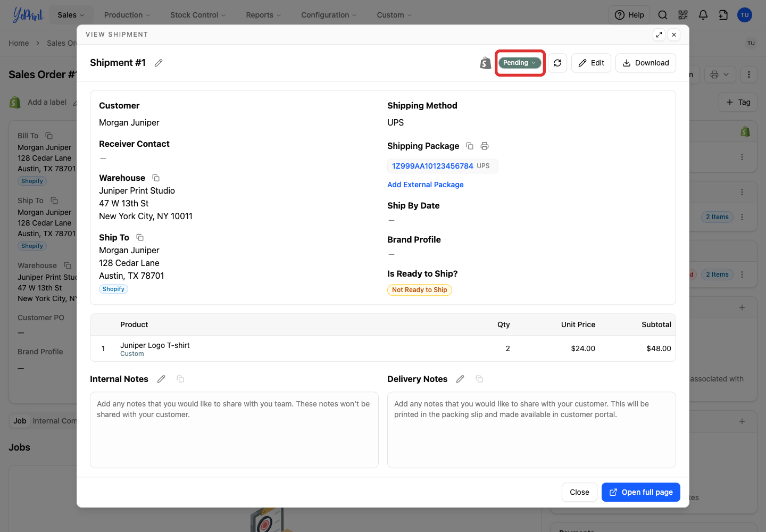
Task: Expand the Stock Control menu
Action: [x=198, y=15]
